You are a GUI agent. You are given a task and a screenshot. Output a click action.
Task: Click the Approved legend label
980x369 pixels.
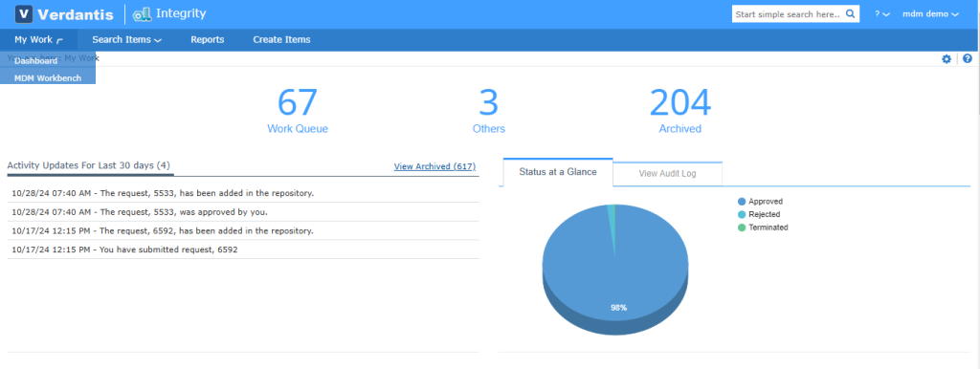pos(766,202)
